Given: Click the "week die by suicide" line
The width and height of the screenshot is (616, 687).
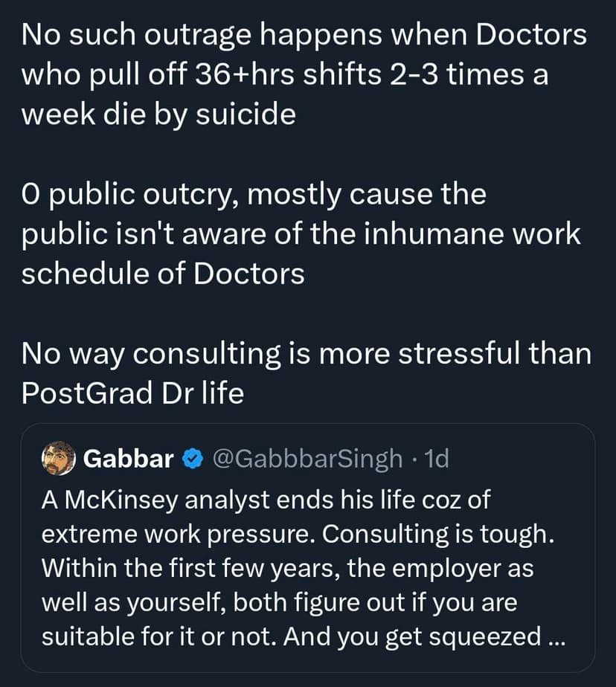Looking at the screenshot, I should pos(158,115).
